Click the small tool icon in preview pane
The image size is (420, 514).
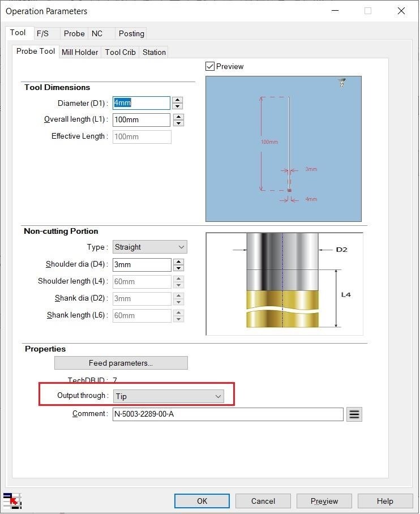pyautogui.click(x=342, y=83)
